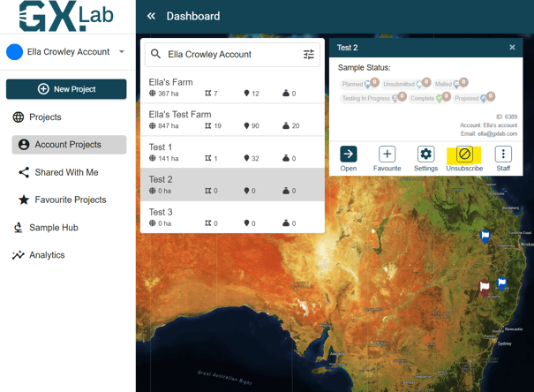Go to Projects in sidebar

click(45, 117)
